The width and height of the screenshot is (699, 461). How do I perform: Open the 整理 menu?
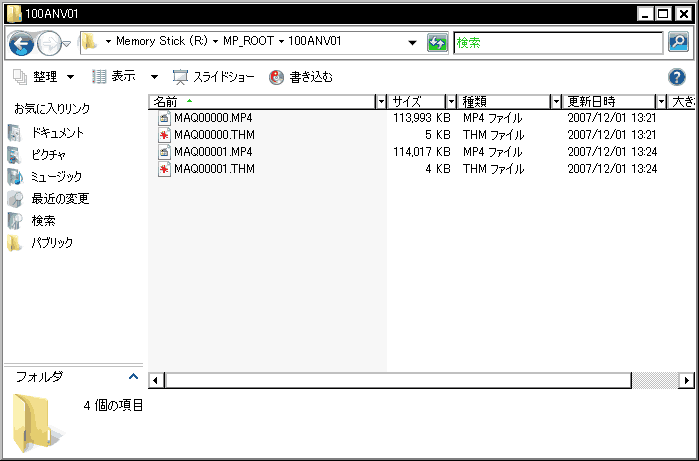[44, 77]
